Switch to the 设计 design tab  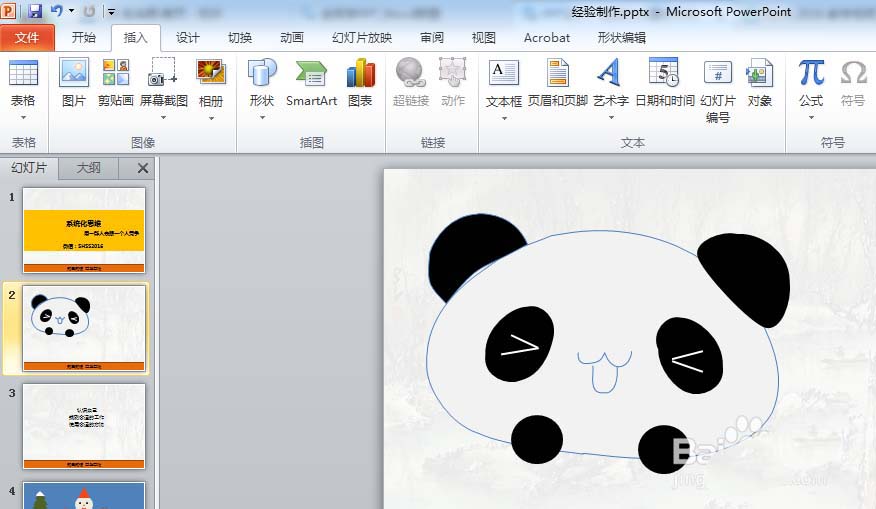(188, 37)
